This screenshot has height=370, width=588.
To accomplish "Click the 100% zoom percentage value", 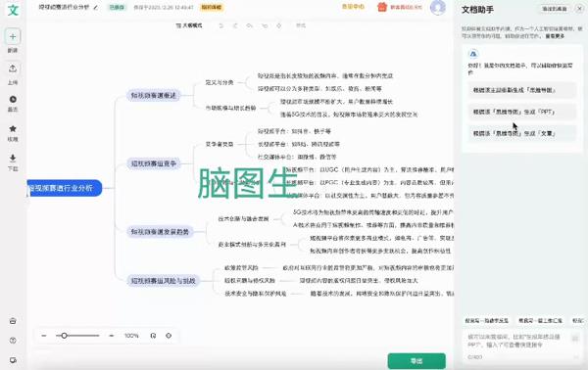I will coord(131,336).
